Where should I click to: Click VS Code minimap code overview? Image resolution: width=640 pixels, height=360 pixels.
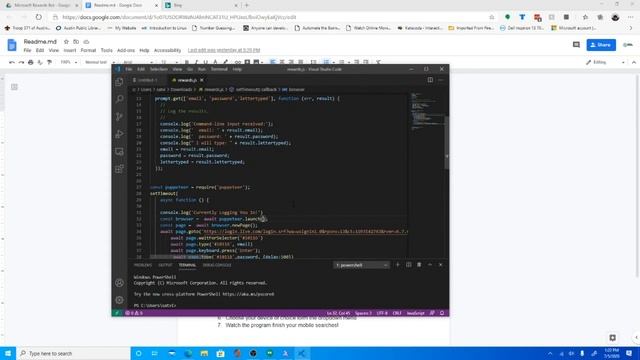(427, 112)
